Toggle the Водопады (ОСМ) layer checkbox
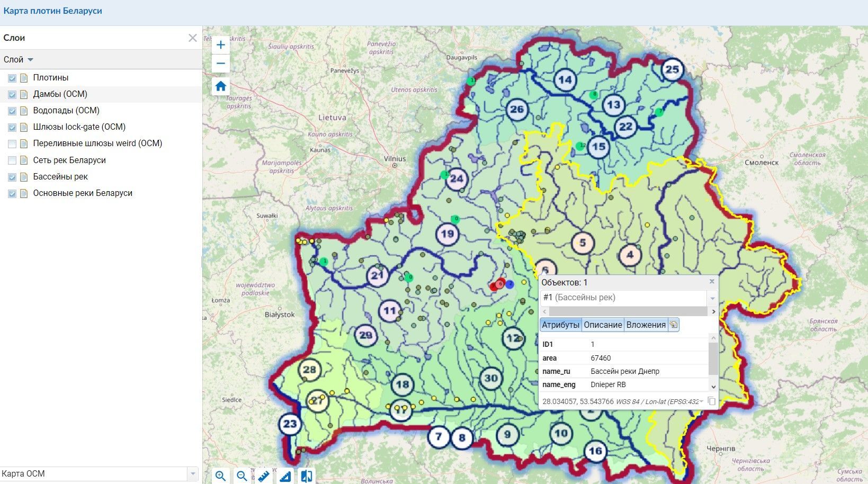 tap(12, 111)
